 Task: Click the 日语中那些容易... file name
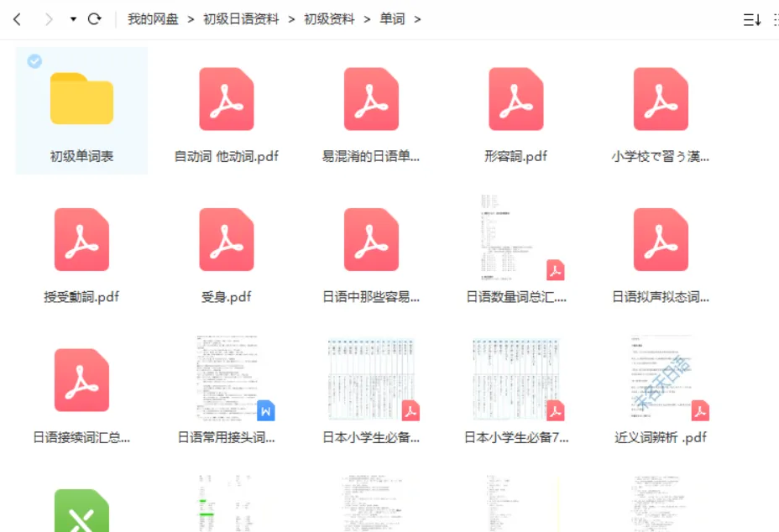tap(371, 297)
